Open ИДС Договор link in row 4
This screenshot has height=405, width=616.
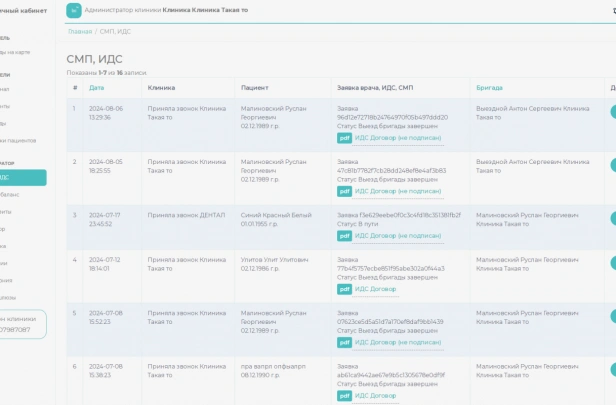click(x=375, y=289)
